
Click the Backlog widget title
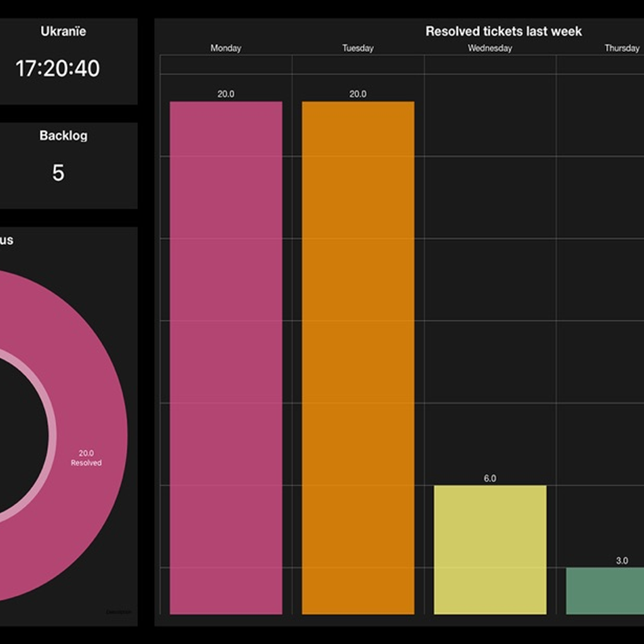pyautogui.click(x=64, y=136)
